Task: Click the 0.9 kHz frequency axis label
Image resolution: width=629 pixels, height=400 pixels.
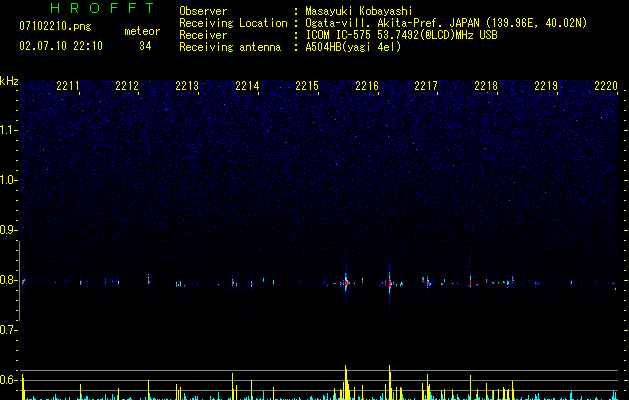Action: point(9,230)
